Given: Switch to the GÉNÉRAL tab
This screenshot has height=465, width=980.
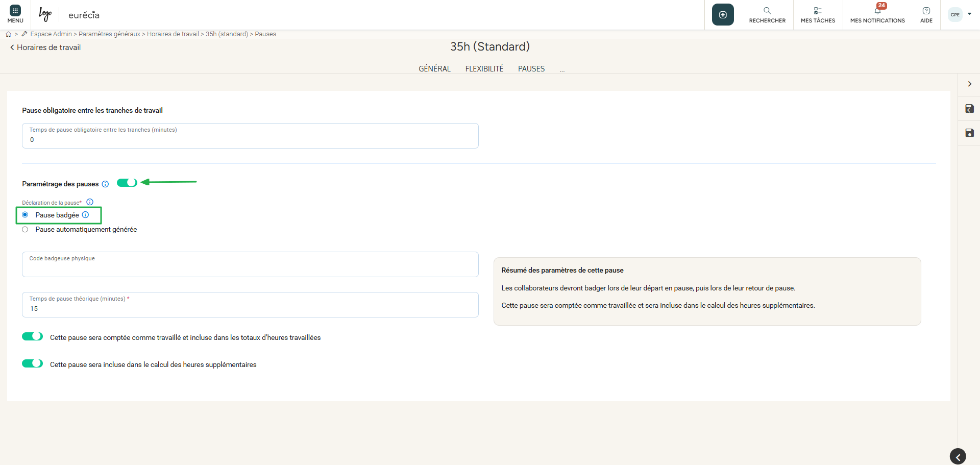Looking at the screenshot, I should [x=434, y=69].
